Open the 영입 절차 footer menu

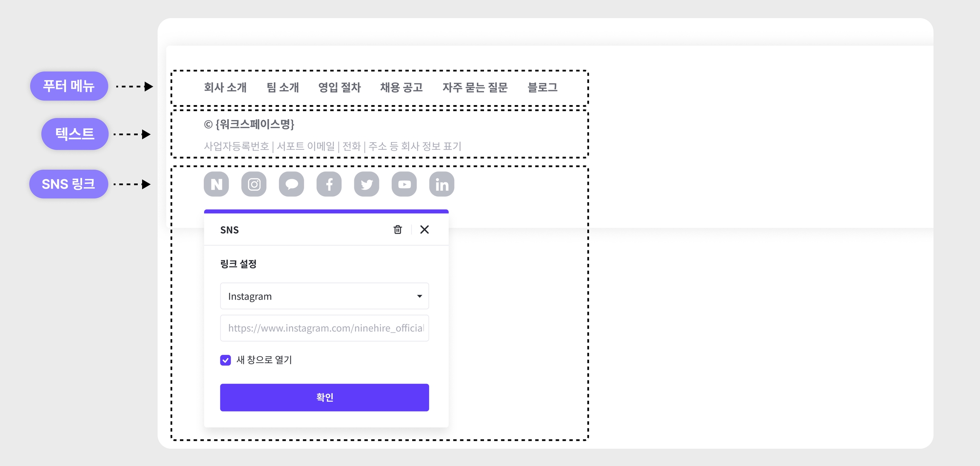[x=339, y=88]
